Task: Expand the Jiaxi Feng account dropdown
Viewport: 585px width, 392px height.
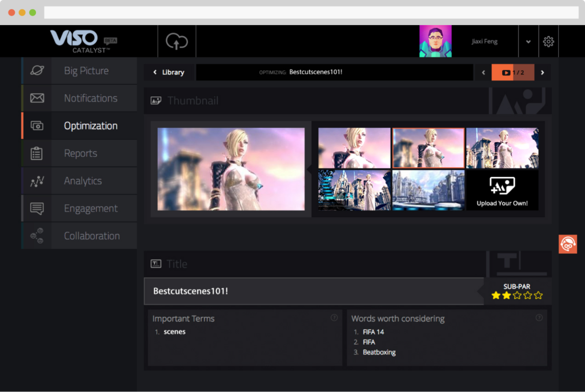Action: click(x=528, y=42)
